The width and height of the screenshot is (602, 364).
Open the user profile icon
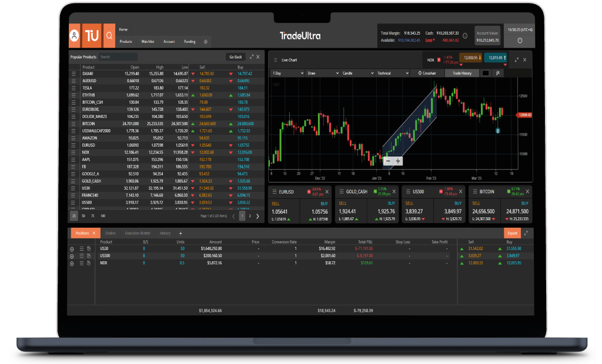tap(75, 36)
